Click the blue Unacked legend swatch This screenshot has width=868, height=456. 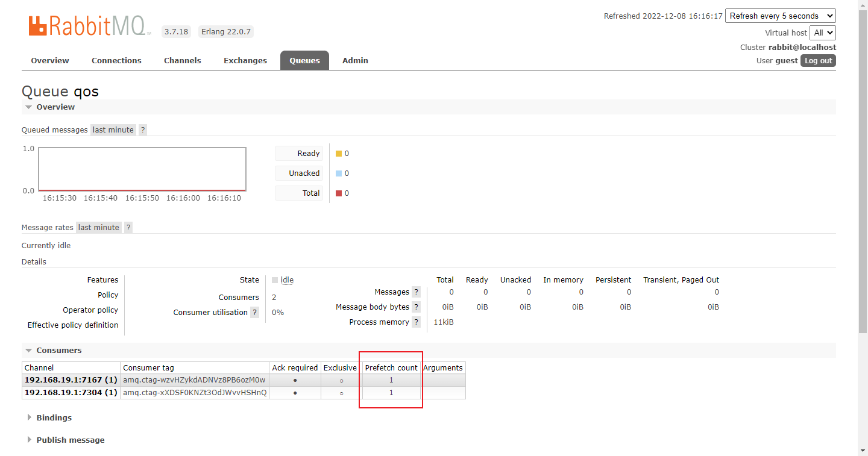pos(339,173)
